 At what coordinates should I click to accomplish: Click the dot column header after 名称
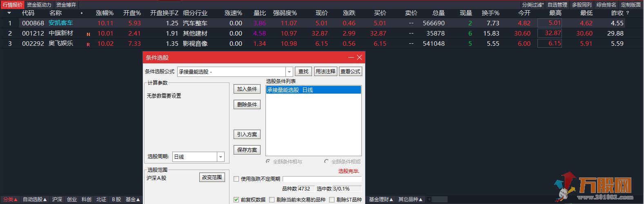click(x=82, y=13)
